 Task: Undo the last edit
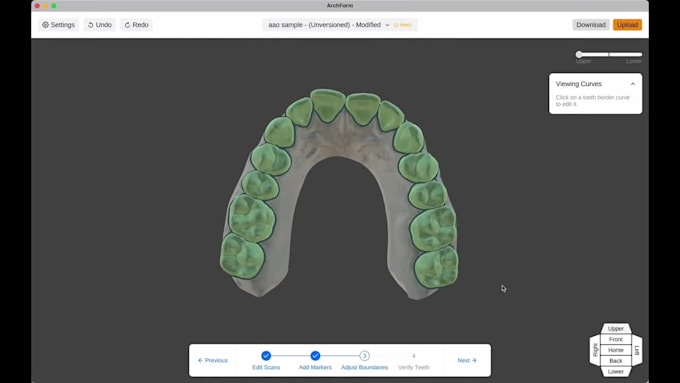pos(99,25)
